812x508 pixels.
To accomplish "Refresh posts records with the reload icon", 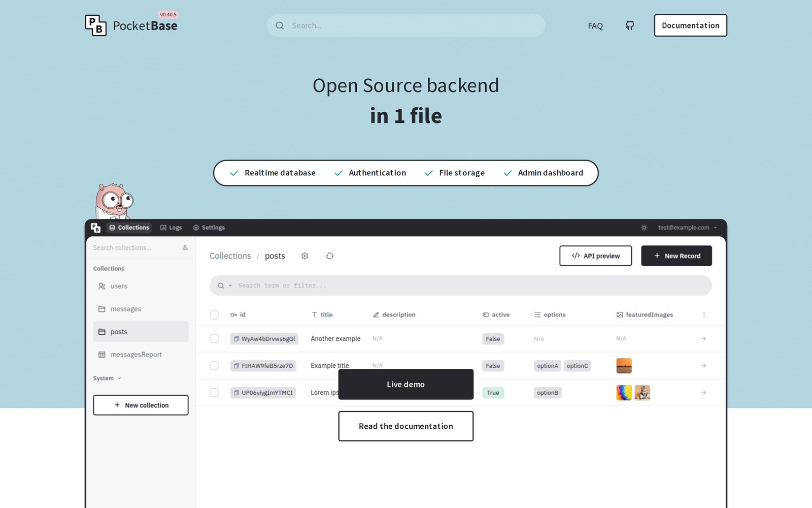I will pos(330,256).
